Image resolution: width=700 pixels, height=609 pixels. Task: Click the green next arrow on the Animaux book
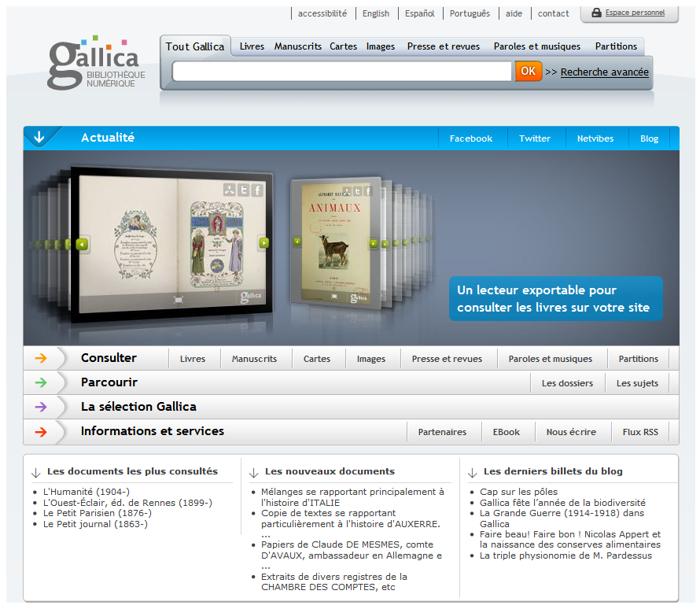[x=374, y=243]
